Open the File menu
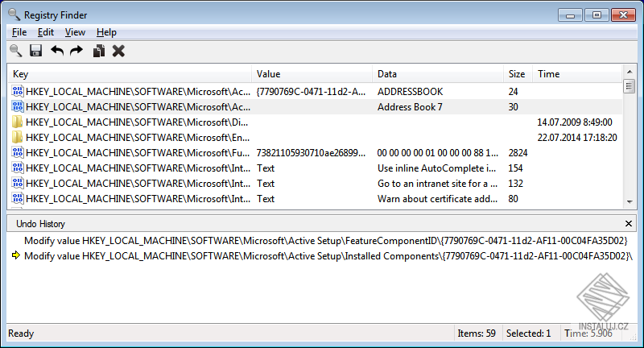 coord(19,32)
